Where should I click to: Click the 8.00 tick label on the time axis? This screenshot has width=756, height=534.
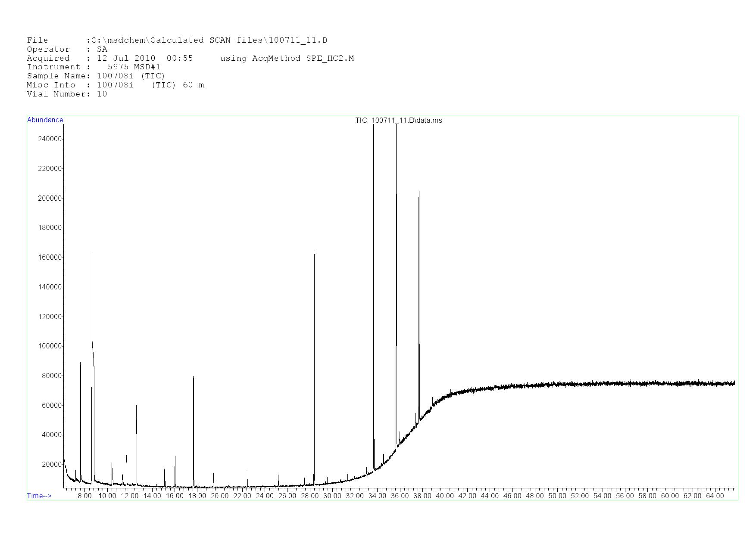click(x=84, y=496)
